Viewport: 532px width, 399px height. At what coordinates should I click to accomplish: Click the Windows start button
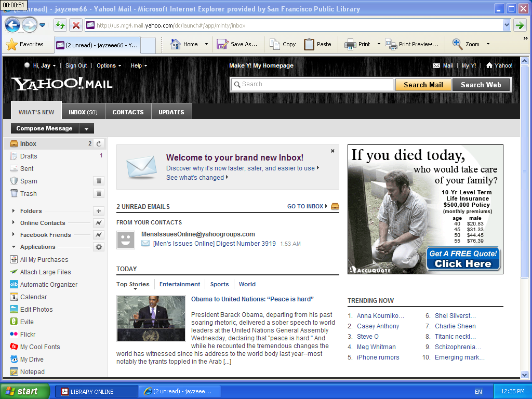click(25, 391)
